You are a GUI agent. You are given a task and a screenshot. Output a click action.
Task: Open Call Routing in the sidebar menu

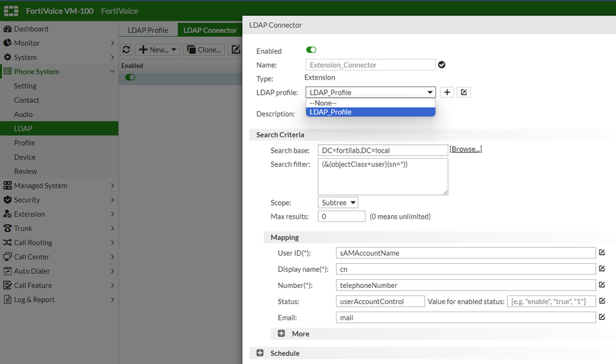point(33,243)
